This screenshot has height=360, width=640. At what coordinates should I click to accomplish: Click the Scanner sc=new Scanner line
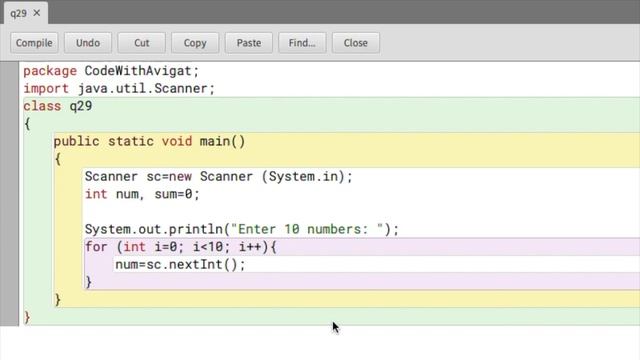pos(218,177)
